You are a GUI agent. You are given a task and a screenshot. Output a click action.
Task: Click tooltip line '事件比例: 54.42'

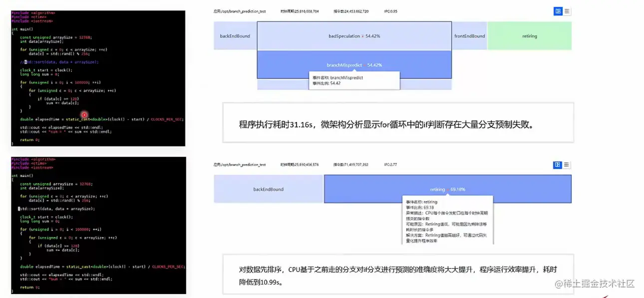tap(326, 83)
